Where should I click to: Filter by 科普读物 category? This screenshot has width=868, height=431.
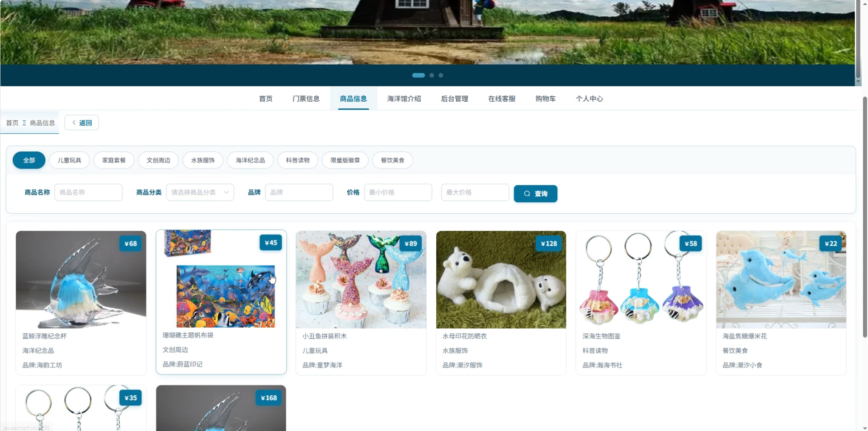pos(298,160)
